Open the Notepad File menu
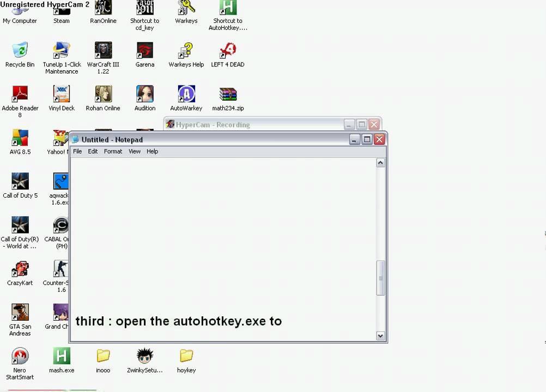Viewport: 546px width, 392px height. [77, 151]
